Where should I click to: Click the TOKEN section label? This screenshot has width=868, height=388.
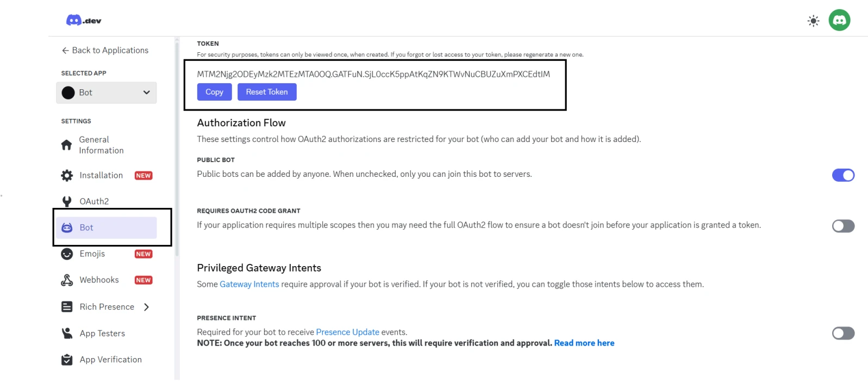208,44
